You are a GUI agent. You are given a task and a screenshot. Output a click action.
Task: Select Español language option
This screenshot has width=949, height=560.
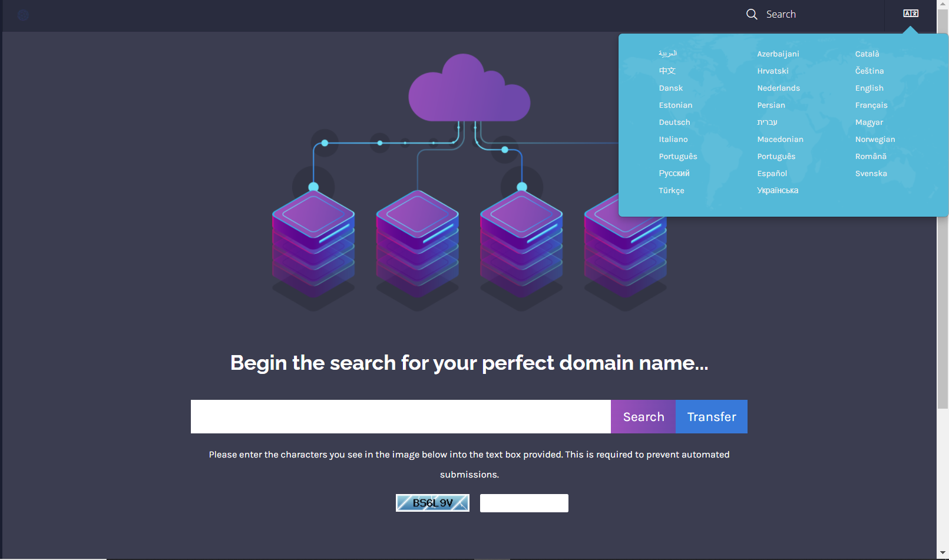tap(772, 174)
